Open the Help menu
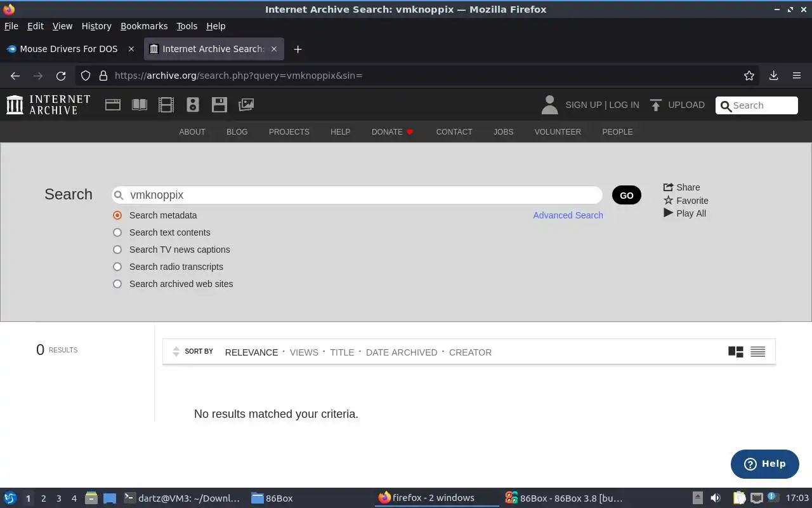 216,26
